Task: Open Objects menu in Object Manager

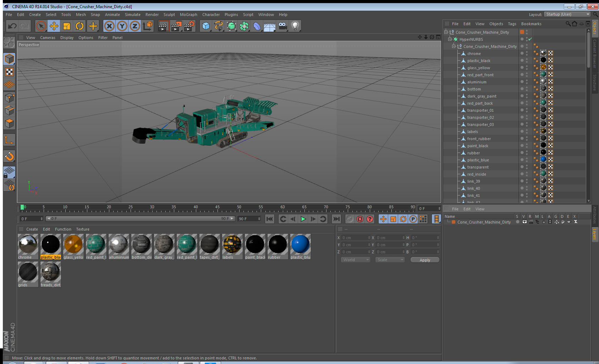Action: point(496,24)
